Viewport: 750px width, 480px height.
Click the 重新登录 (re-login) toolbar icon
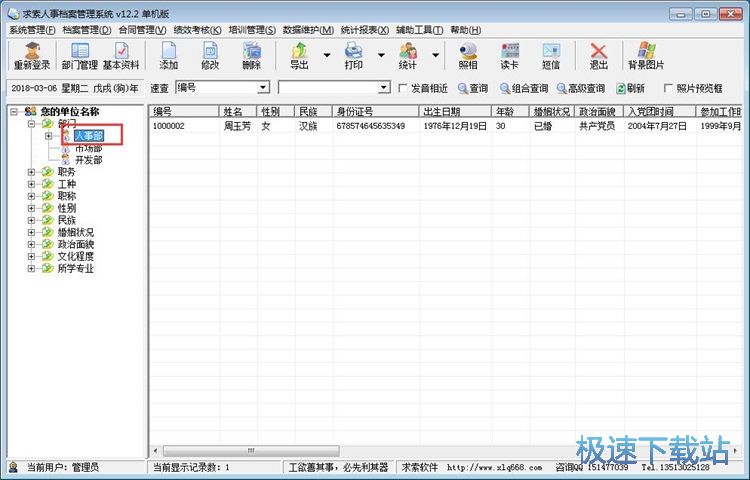point(31,56)
